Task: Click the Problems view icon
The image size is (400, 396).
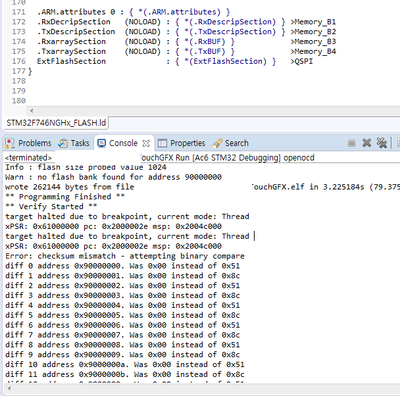Action: coord(10,143)
